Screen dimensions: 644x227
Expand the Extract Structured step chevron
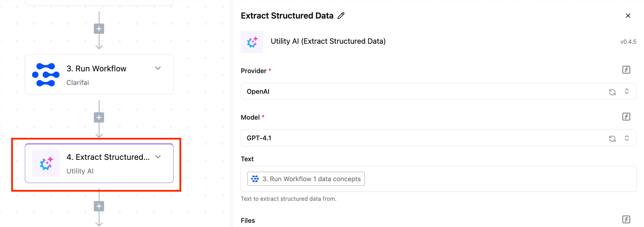point(158,157)
